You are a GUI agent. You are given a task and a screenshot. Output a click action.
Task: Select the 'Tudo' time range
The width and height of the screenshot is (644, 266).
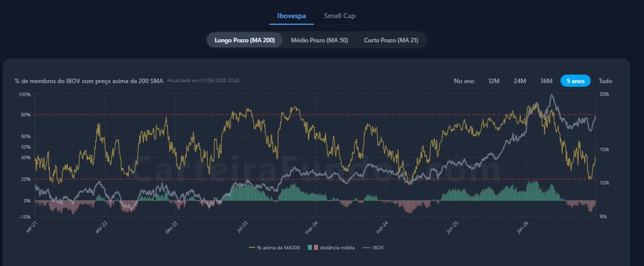coord(605,81)
